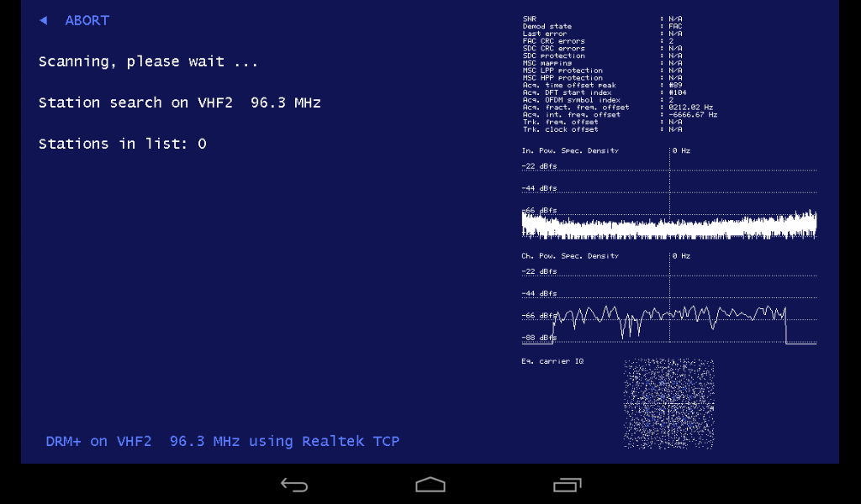The height and width of the screenshot is (504, 861).
Task: Click the '0 Hz' marker on input spectrum
Action: pos(681,151)
